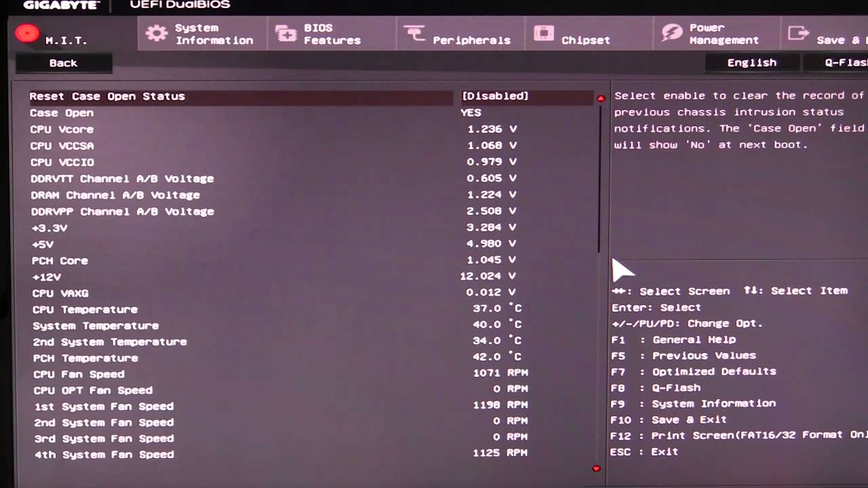The width and height of the screenshot is (868, 488).
Task: Open the Reset Case Open Status [Disabled] option
Action: (494, 96)
